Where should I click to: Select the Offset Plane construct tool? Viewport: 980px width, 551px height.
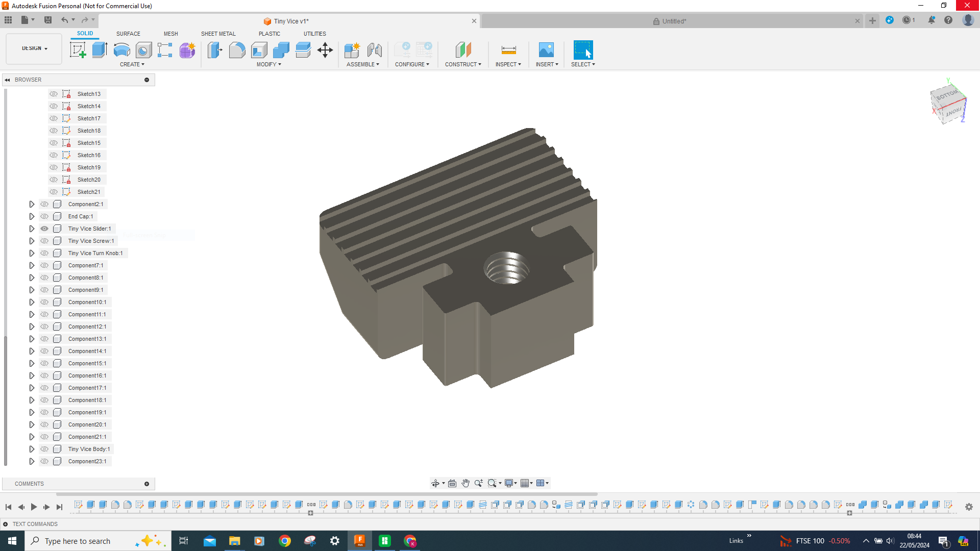point(463,50)
